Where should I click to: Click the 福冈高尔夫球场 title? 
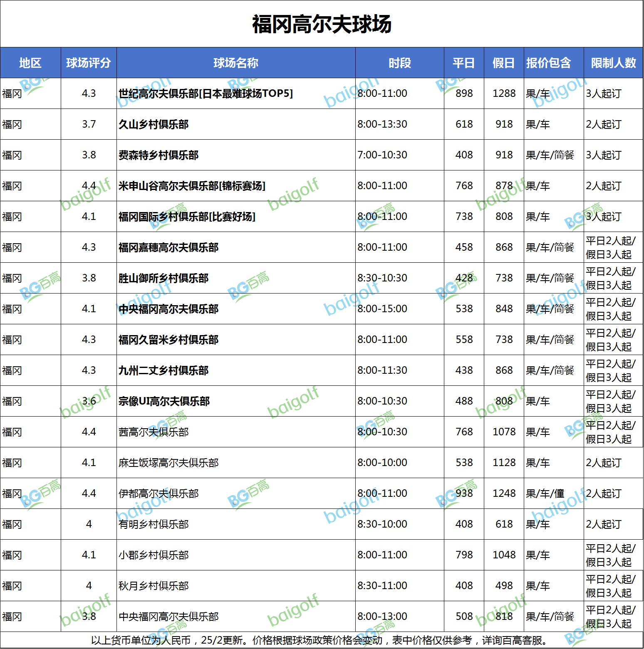(x=322, y=24)
